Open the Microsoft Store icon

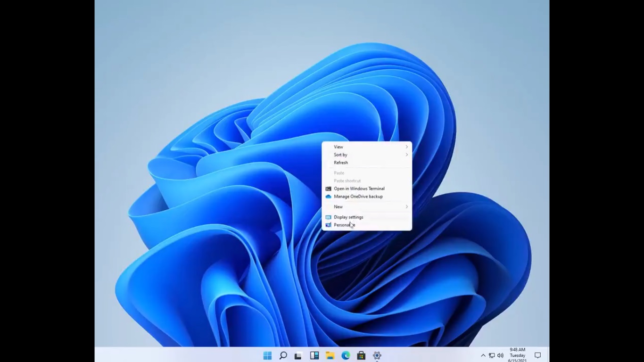click(x=361, y=355)
